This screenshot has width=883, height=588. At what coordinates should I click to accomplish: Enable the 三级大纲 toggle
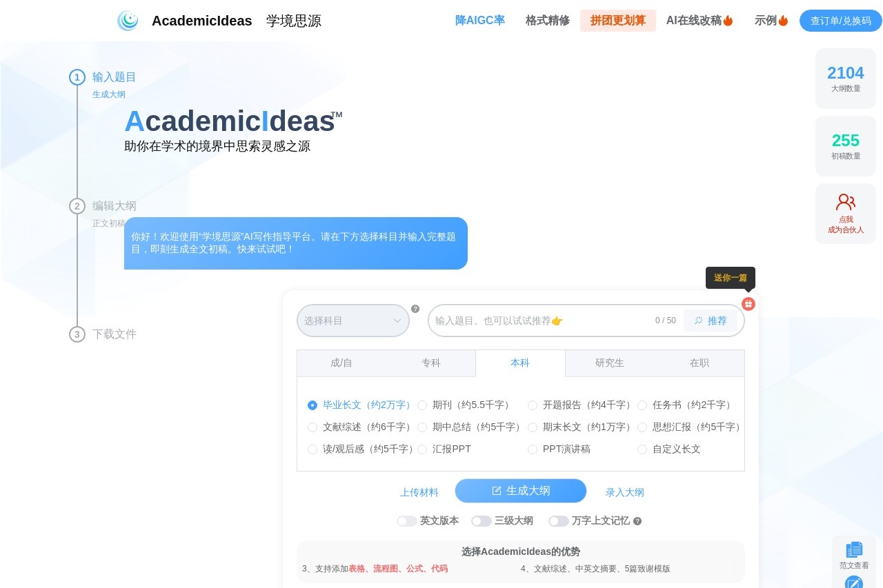coord(482,521)
